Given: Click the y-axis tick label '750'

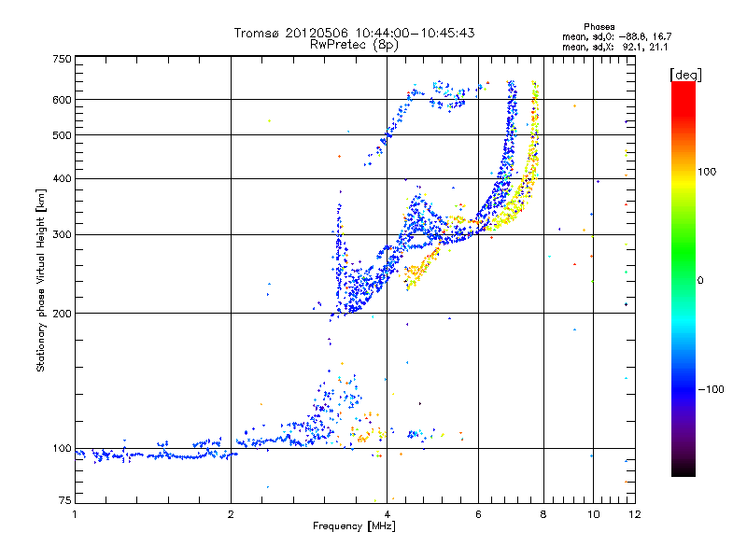Looking at the screenshot, I should tap(62, 59).
